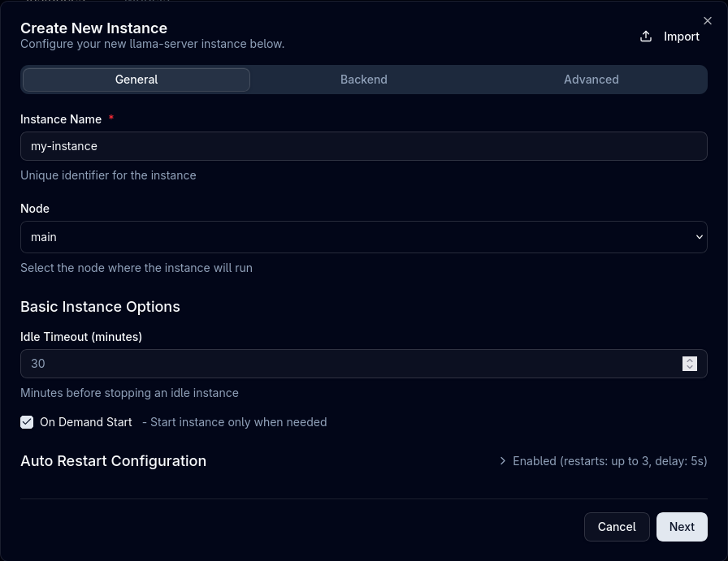The image size is (728, 561).
Task: Click the chevron next to Auto Restart Configuration
Action: (x=503, y=460)
